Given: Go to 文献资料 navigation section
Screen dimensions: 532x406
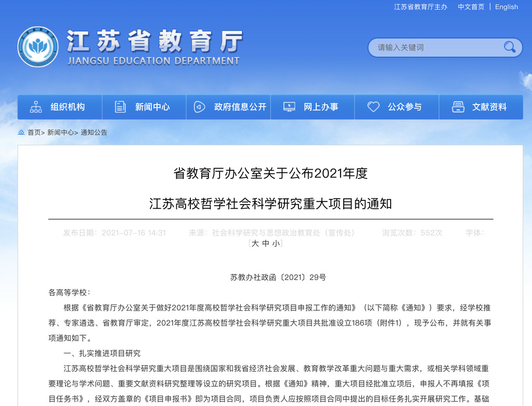Looking at the screenshot, I should pyautogui.click(x=489, y=107).
